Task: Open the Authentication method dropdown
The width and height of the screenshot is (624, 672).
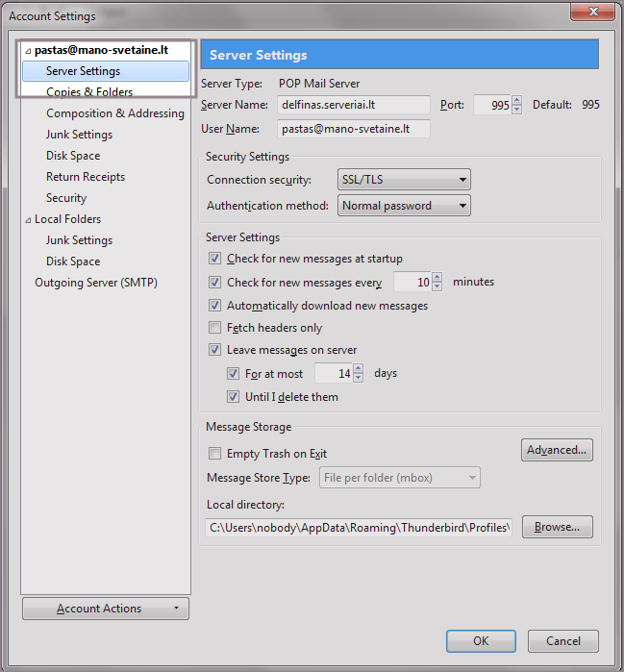Action: tap(404, 206)
